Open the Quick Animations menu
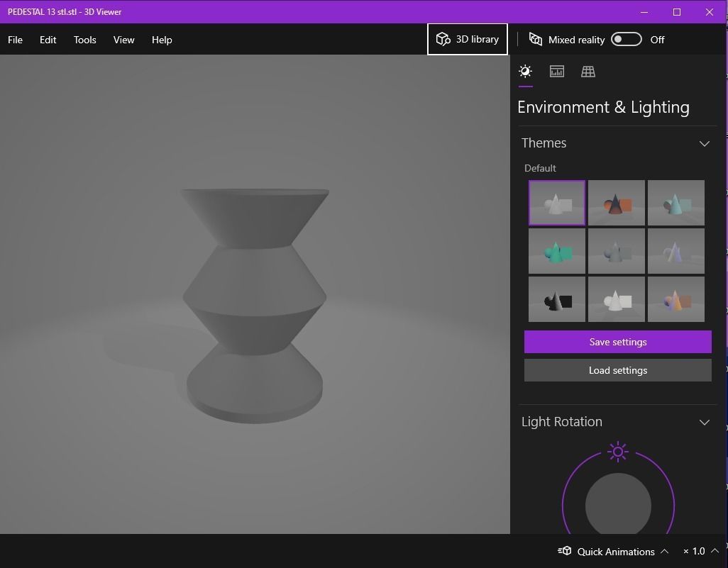Viewport: 728px width, 568px height. (x=613, y=551)
